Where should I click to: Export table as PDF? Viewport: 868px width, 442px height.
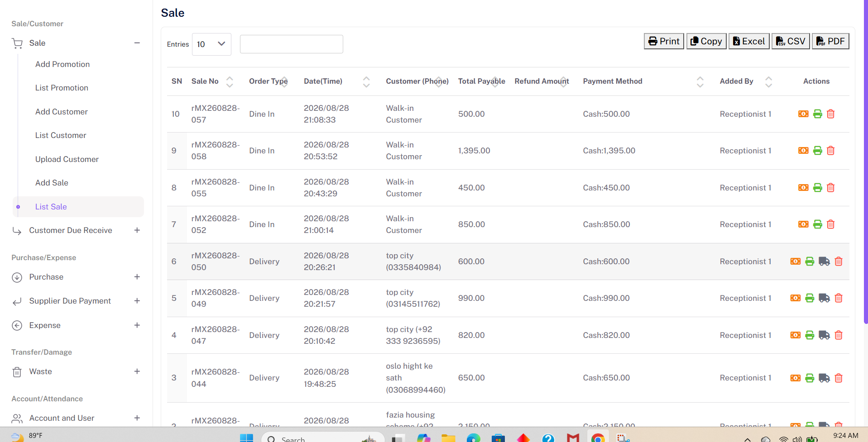(830, 41)
